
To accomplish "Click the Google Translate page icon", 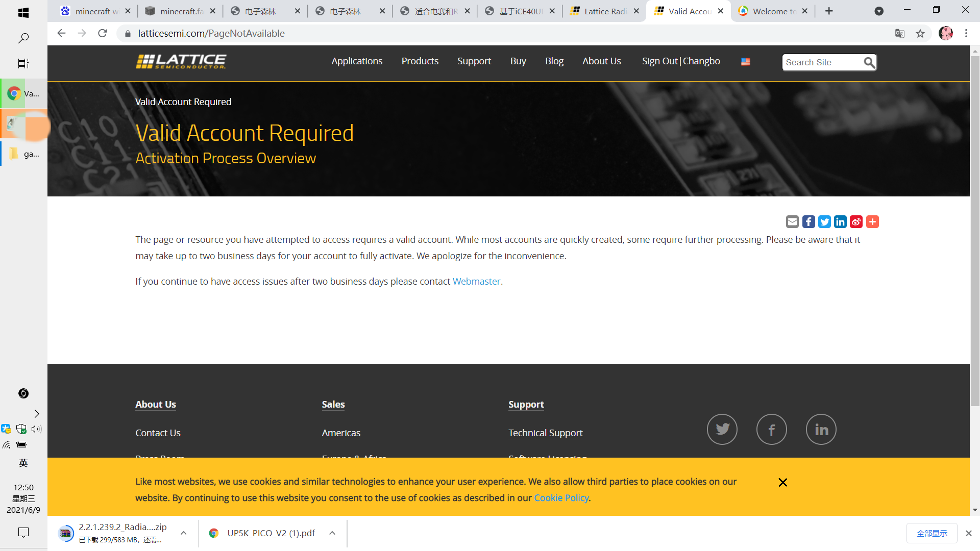I will (x=900, y=34).
